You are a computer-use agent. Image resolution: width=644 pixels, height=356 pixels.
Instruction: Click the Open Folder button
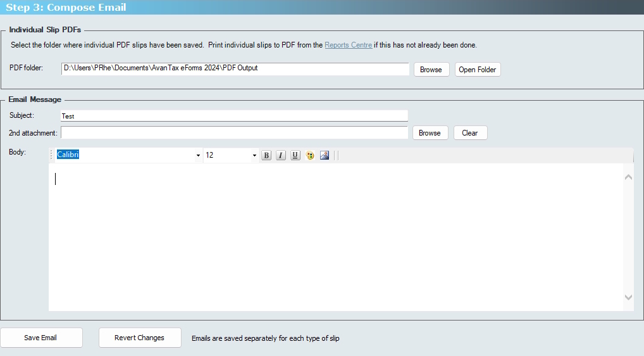pyautogui.click(x=478, y=70)
